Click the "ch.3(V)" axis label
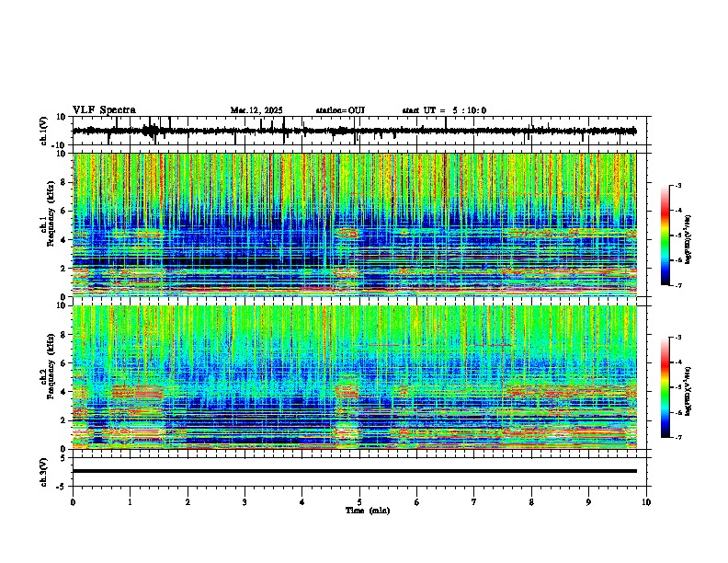The width and height of the screenshot is (728, 563). (43, 472)
